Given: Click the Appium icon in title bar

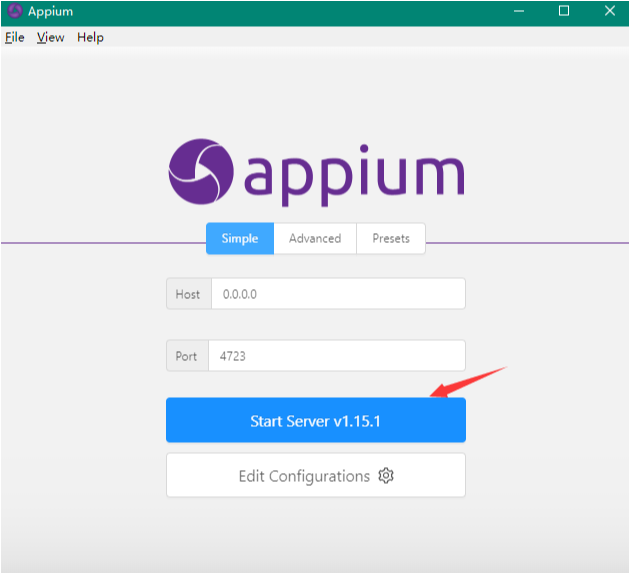Looking at the screenshot, I should (x=15, y=11).
